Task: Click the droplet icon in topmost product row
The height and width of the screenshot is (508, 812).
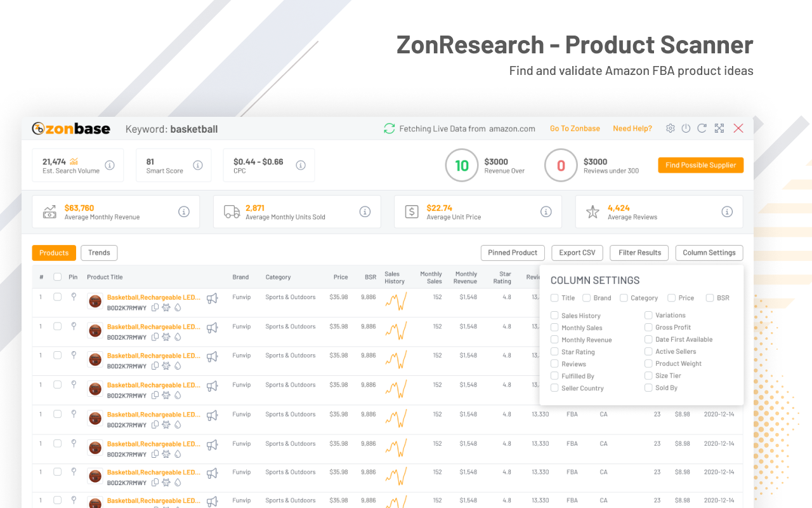Action: (x=178, y=307)
